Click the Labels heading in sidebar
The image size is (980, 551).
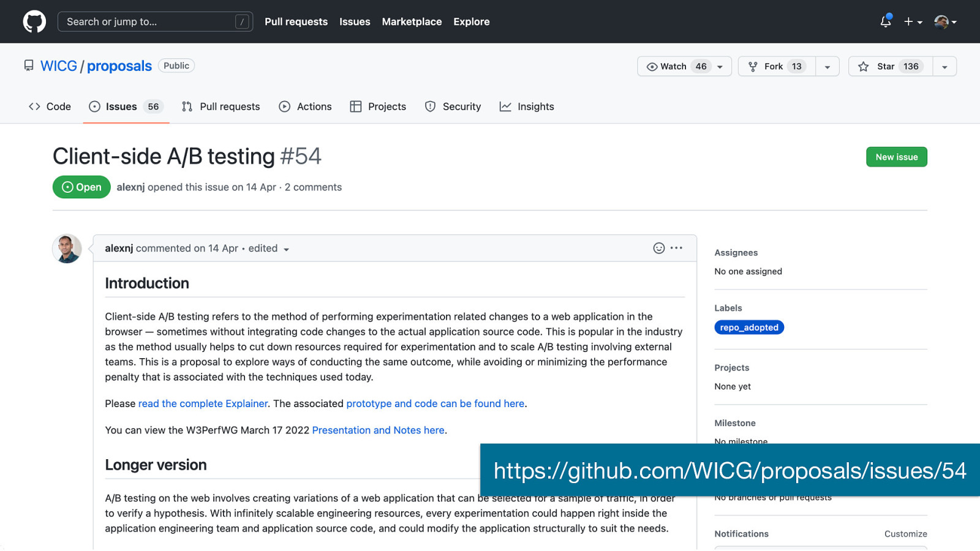pos(728,308)
